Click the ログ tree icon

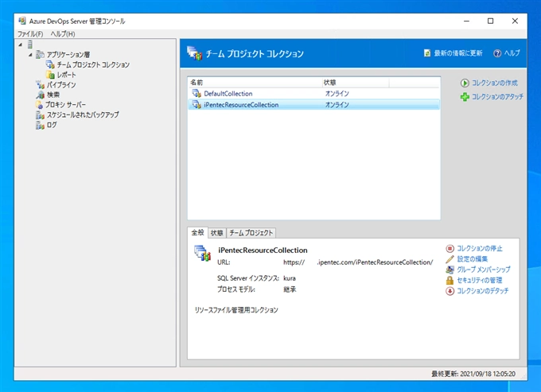(x=40, y=125)
